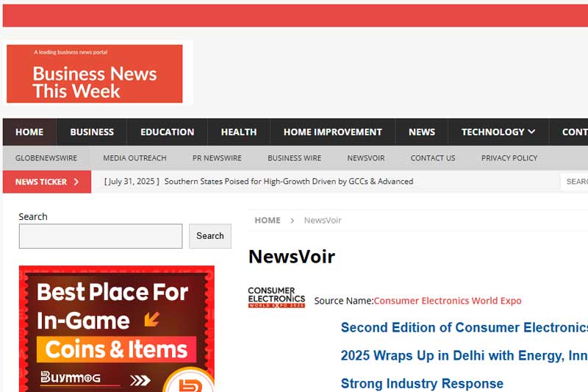Image resolution: width=588 pixels, height=392 pixels.
Task: Open the HOME menu item
Action: click(29, 132)
